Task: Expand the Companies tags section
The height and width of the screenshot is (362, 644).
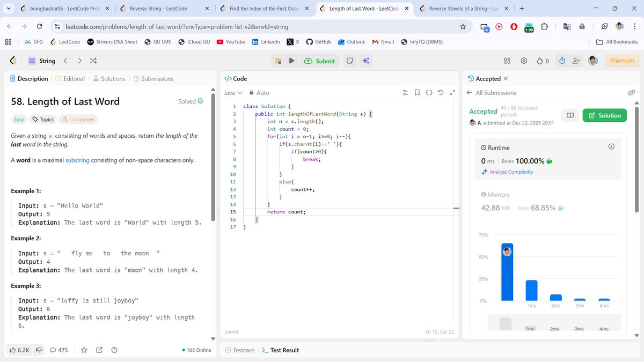Action: (78, 119)
